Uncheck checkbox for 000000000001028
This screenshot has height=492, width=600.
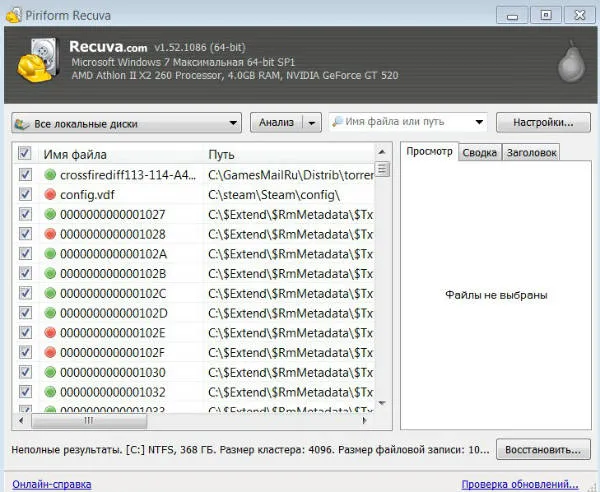point(25,234)
